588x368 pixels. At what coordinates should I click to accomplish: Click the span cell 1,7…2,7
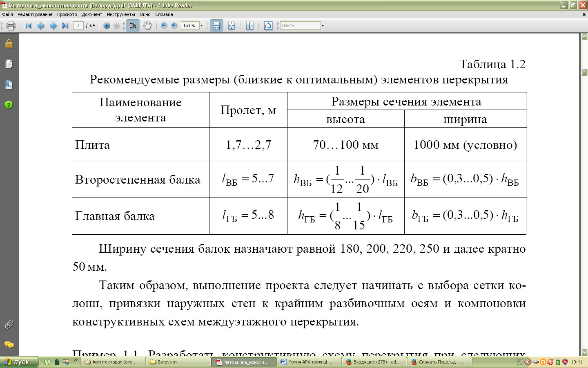(248, 145)
